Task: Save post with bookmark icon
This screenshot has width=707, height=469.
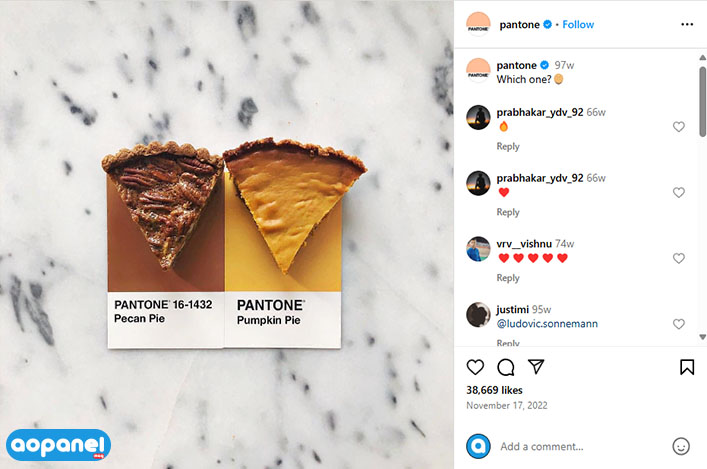Action: coord(687,367)
